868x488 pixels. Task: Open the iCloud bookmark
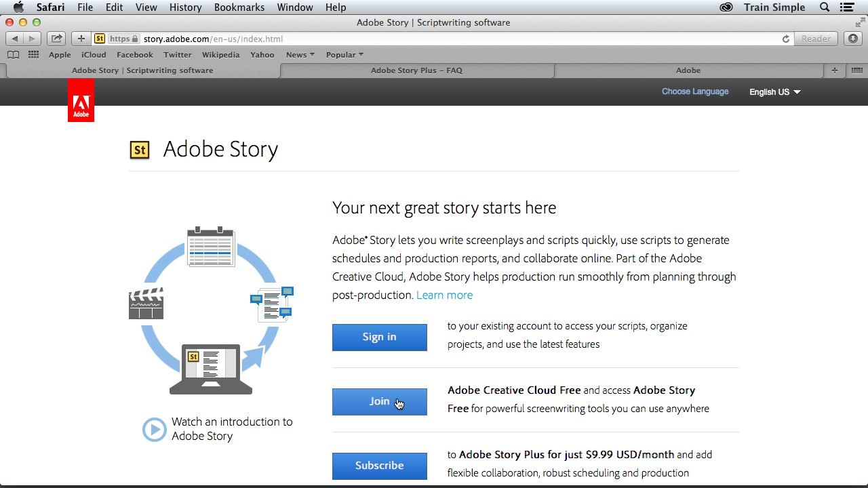(94, 55)
